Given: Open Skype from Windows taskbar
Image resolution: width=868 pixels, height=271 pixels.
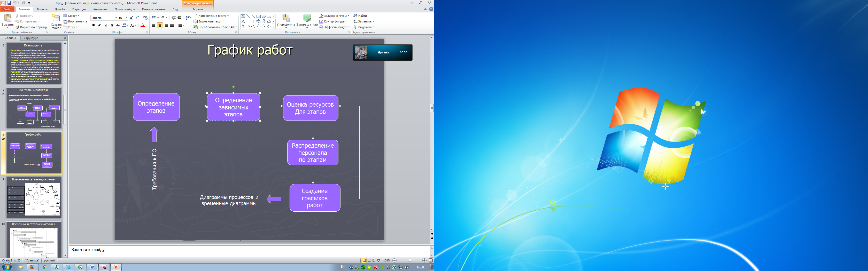Looking at the screenshot, I should [68, 267].
